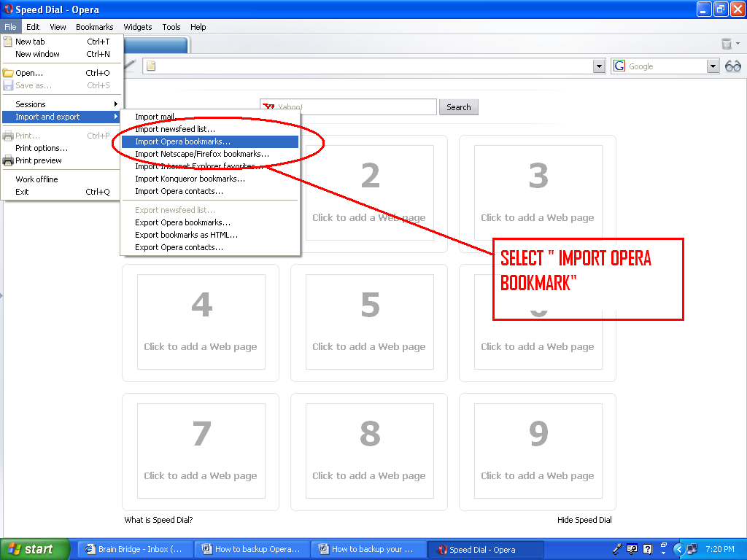Click the Windows start button

pos(35,549)
